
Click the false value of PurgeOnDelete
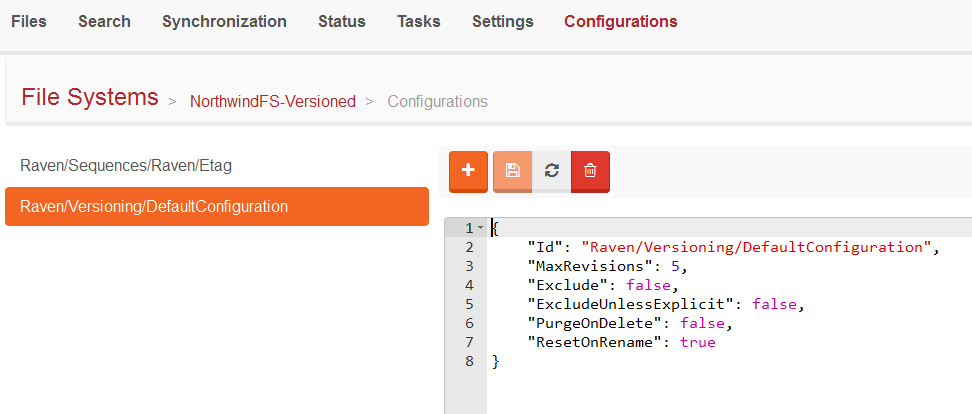(702, 323)
